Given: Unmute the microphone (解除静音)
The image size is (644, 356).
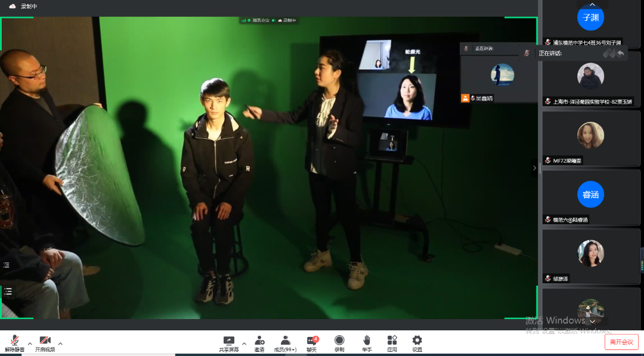Looking at the screenshot, I should tap(15, 343).
